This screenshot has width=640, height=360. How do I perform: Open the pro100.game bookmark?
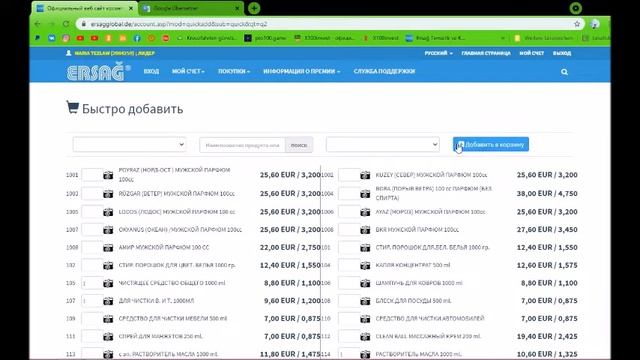pos(265,38)
